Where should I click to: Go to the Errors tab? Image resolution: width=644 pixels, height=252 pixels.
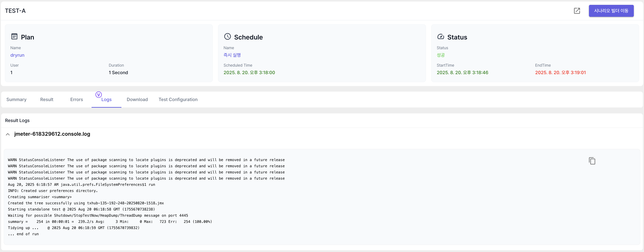click(77, 100)
